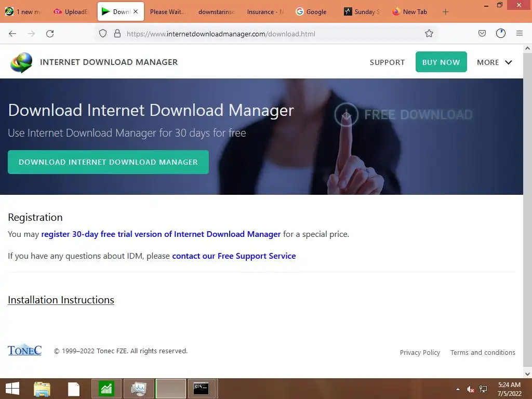Open a new tab with plus button
Image resolution: width=532 pixels, height=399 pixels.
tap(445, 12)
